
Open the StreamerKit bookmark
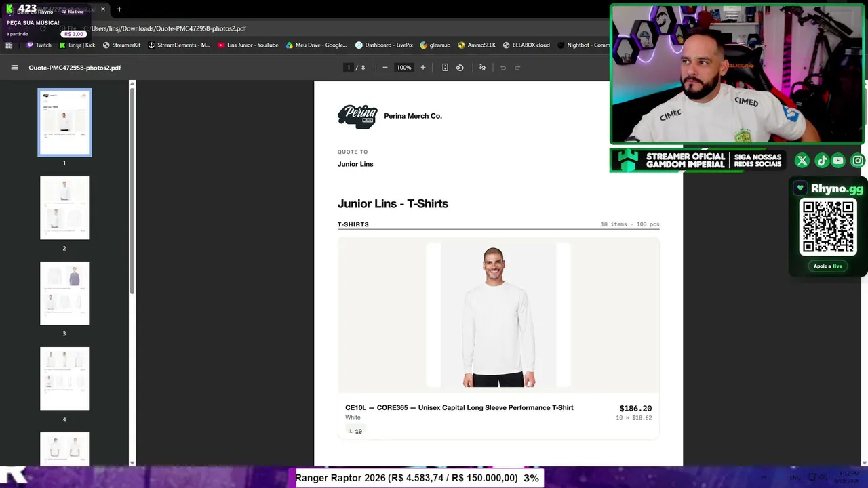click(121, 45)
